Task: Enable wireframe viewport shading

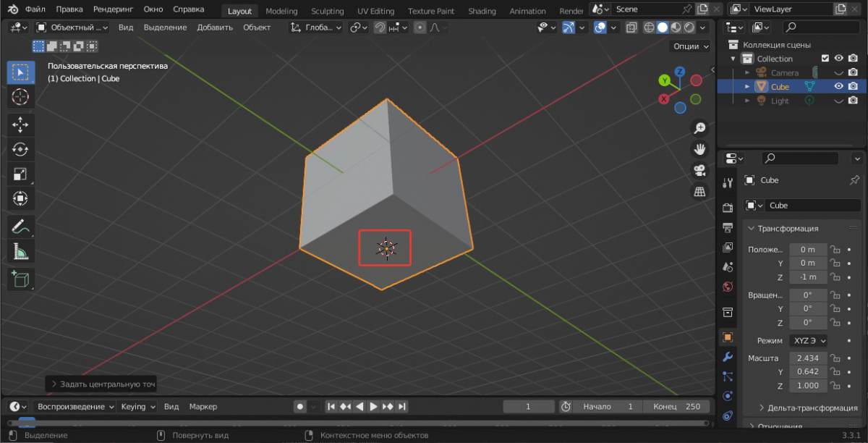Action: click(x=649, y=28)
